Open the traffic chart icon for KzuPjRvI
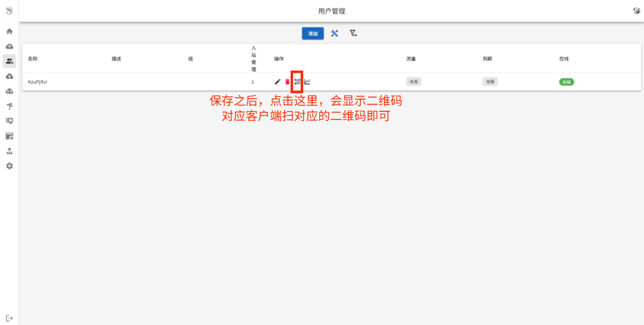Image resolution: width=644 pixels, height=325 pixels. tap(307, 82)
